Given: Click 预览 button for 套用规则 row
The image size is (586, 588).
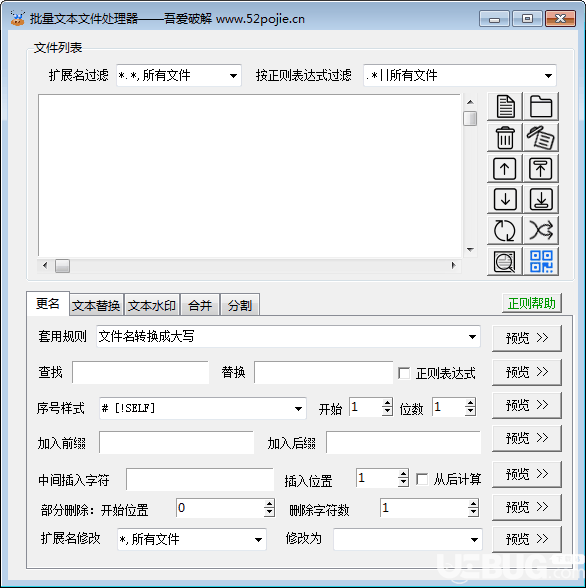Looking at the screenshot, I should [527, 338].
